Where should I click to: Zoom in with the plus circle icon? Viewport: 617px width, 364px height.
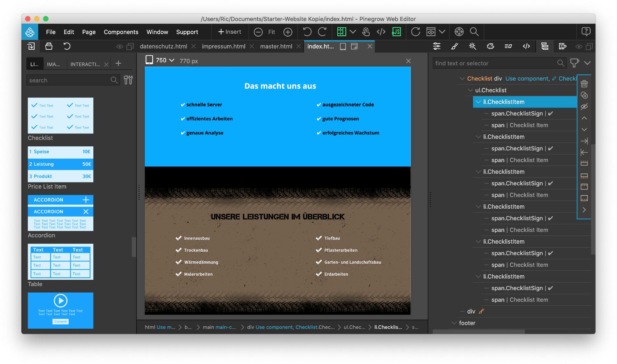click(x=288, y=32)
